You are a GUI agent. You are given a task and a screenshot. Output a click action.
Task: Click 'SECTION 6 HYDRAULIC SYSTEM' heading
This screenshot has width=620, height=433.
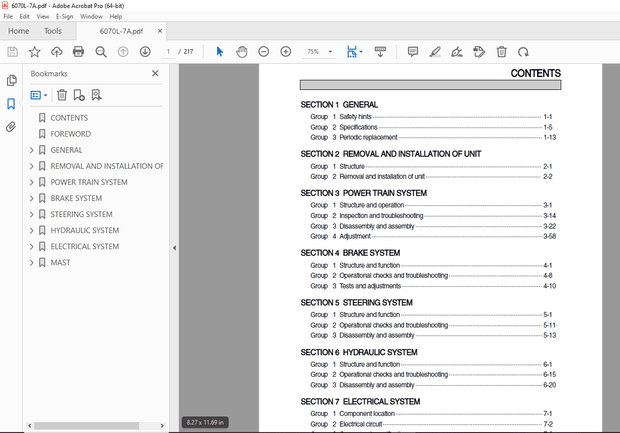coord(359,352)
